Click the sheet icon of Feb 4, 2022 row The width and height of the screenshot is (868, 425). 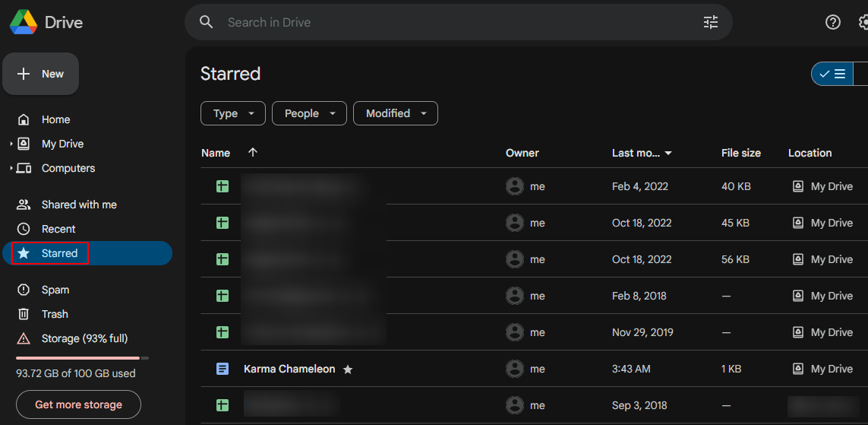[x=222, y=187]
